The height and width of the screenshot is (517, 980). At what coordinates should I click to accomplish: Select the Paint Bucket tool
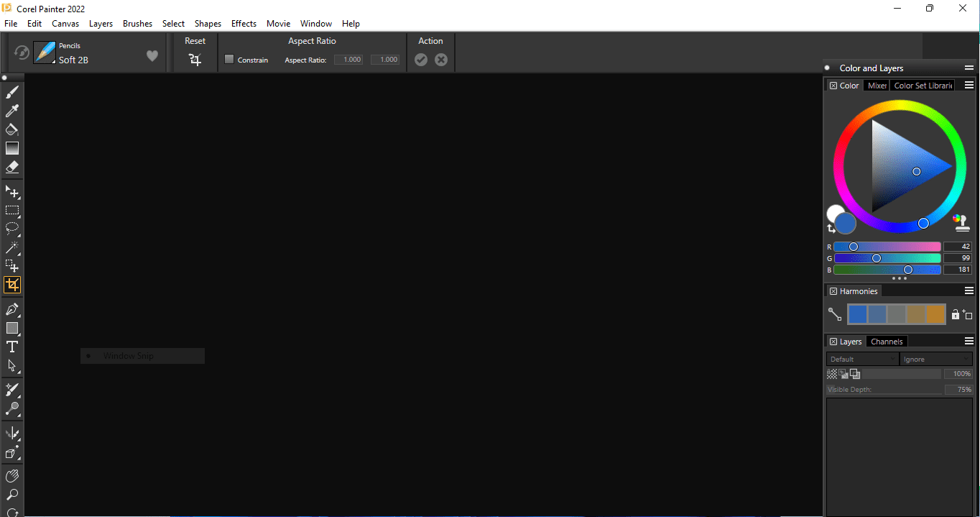click(12, 129)
